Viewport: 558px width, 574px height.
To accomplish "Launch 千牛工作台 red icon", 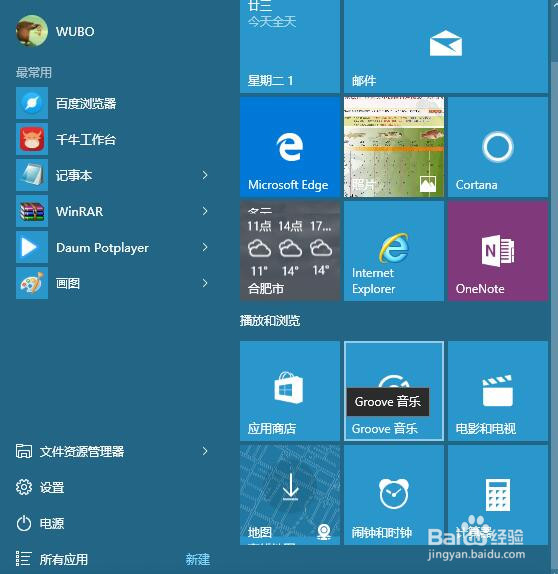I will point(32,139).
